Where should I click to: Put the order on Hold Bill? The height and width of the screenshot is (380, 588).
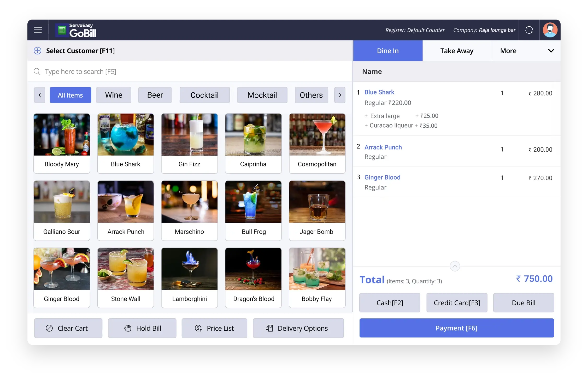coord(142,328)
